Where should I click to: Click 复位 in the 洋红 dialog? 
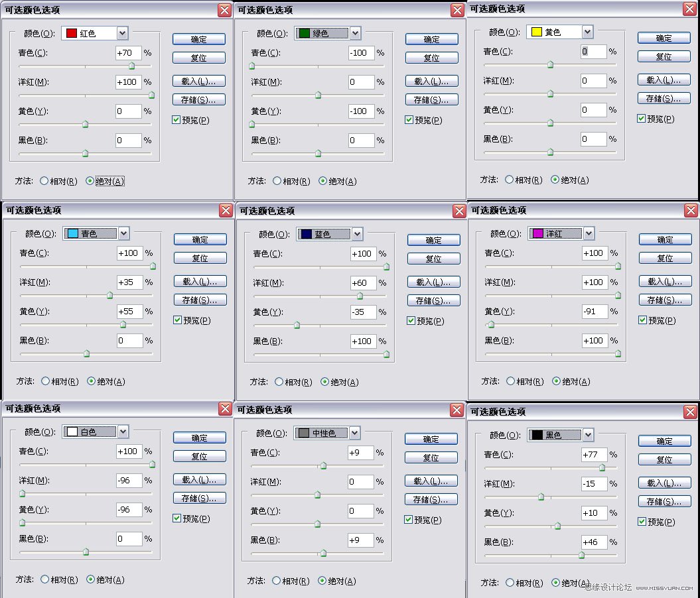tap(665, 258)
